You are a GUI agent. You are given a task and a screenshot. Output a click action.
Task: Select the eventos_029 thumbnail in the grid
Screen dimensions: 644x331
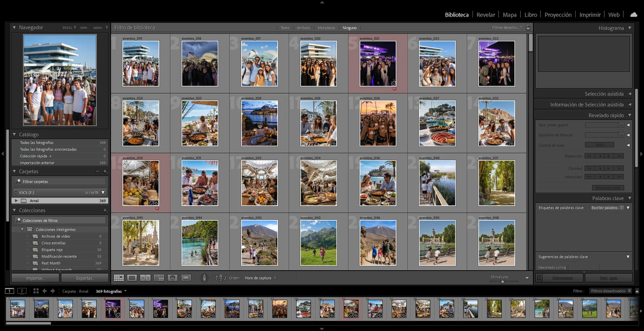coord(260,123)
